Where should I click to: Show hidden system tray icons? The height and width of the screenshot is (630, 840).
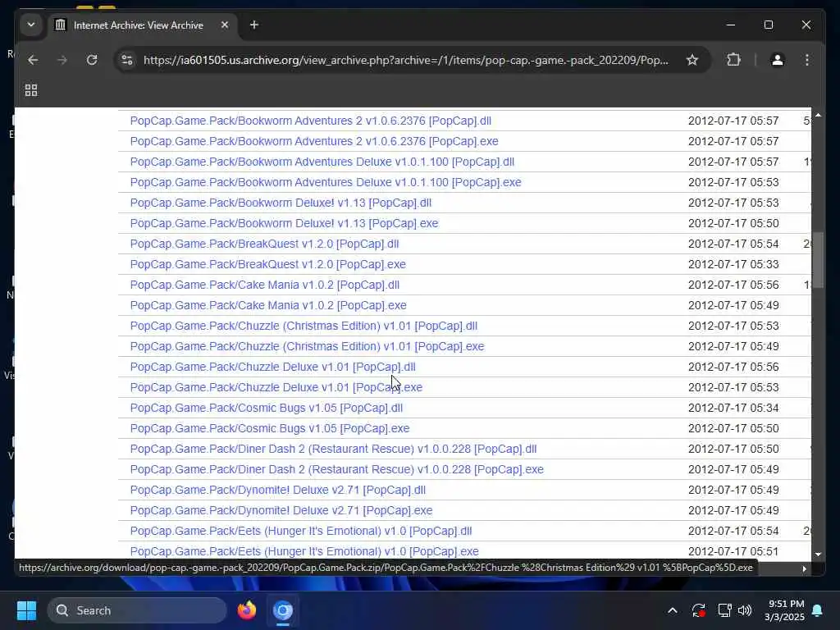(673, 610)
